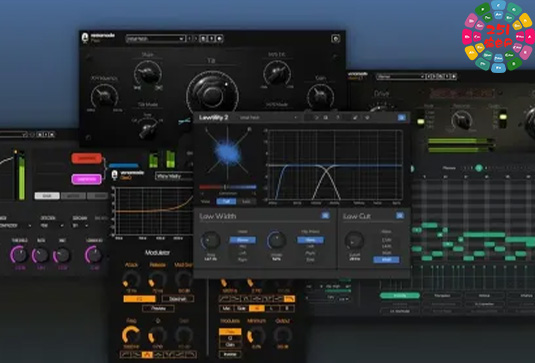Select the Mid channel button in the right orange panel
This screenshot has width=535, height=363.
pos(226,308)
